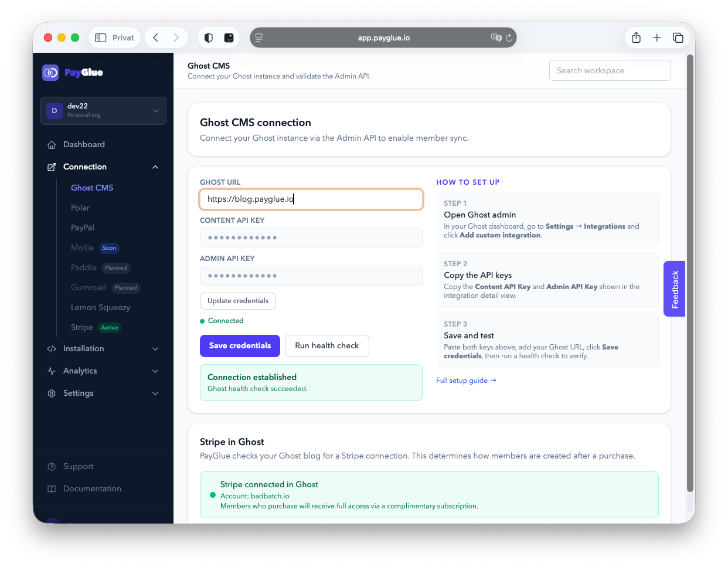Click the Step 3 Save and test card

click(x=547, y=341)
